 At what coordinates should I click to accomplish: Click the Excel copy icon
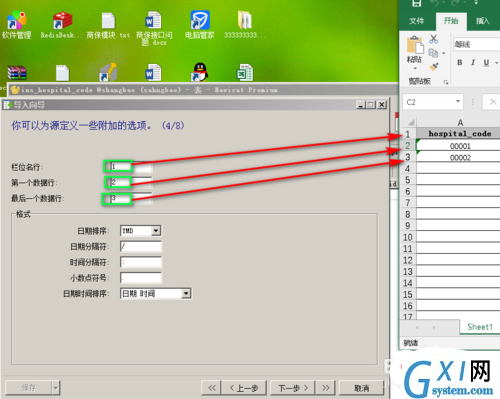coord(433,53)
